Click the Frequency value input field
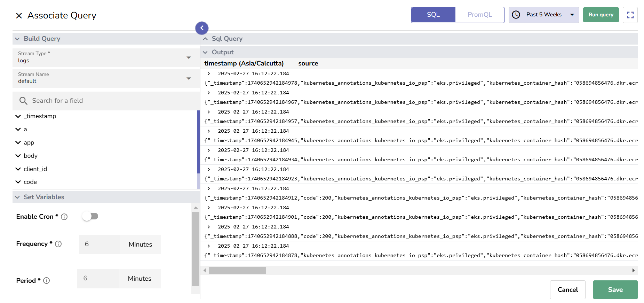644x303 pixels. [x=99, y=244]
